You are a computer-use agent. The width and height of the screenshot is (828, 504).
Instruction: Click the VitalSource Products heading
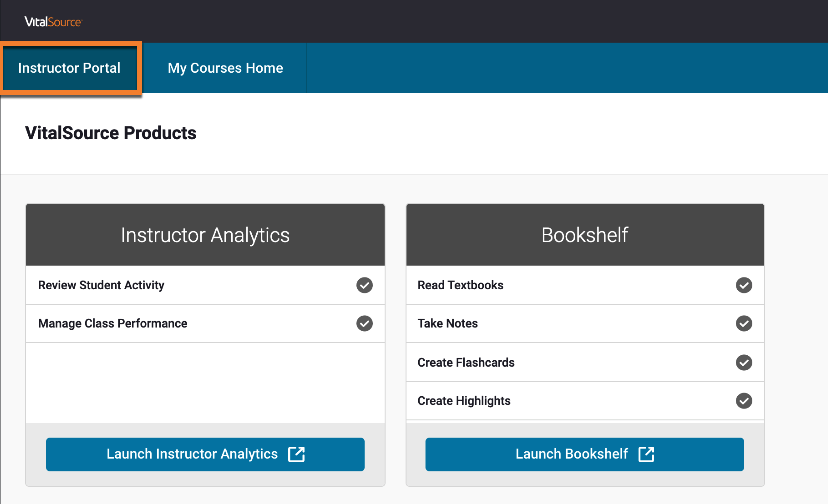110,133
